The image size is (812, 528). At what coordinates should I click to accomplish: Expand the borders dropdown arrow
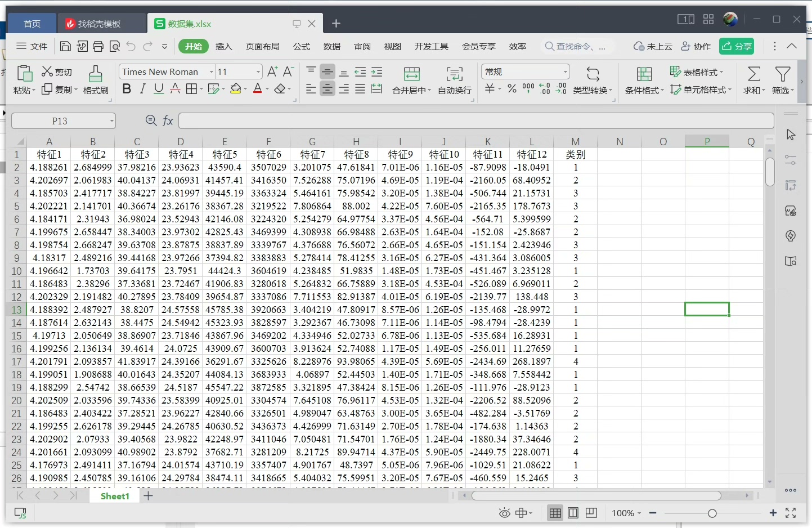[x=200, y=89]
